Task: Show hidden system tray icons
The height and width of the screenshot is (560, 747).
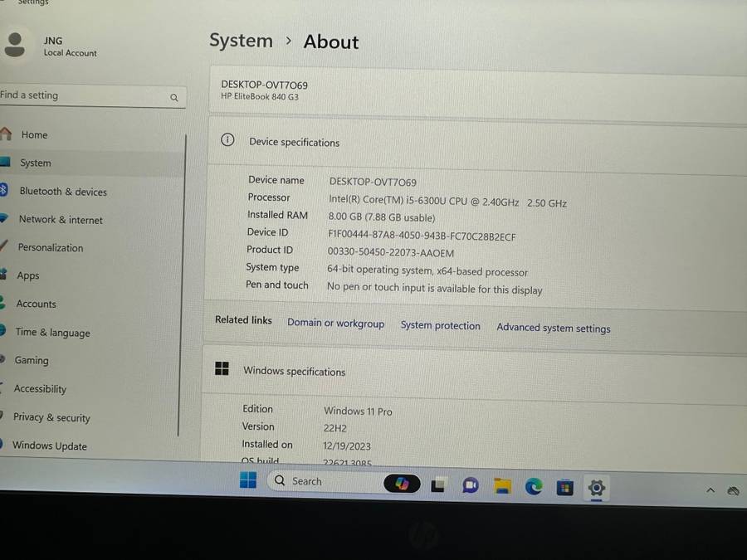Action: [x=710, y=490]
